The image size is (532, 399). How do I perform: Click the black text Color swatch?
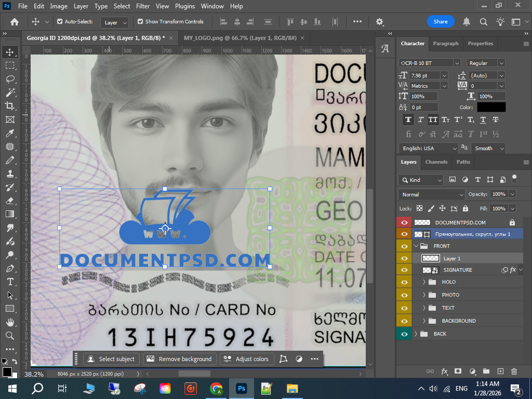[491, 107]
